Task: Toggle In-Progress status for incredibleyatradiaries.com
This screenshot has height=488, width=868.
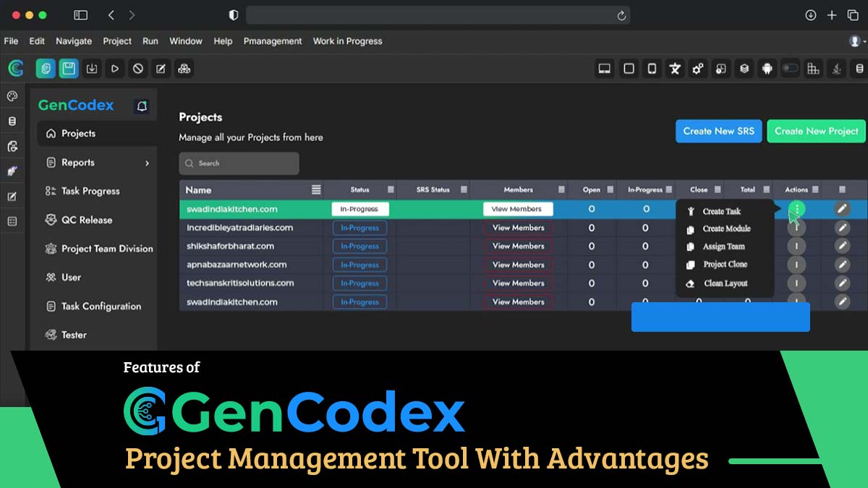Action: (359, 228)
